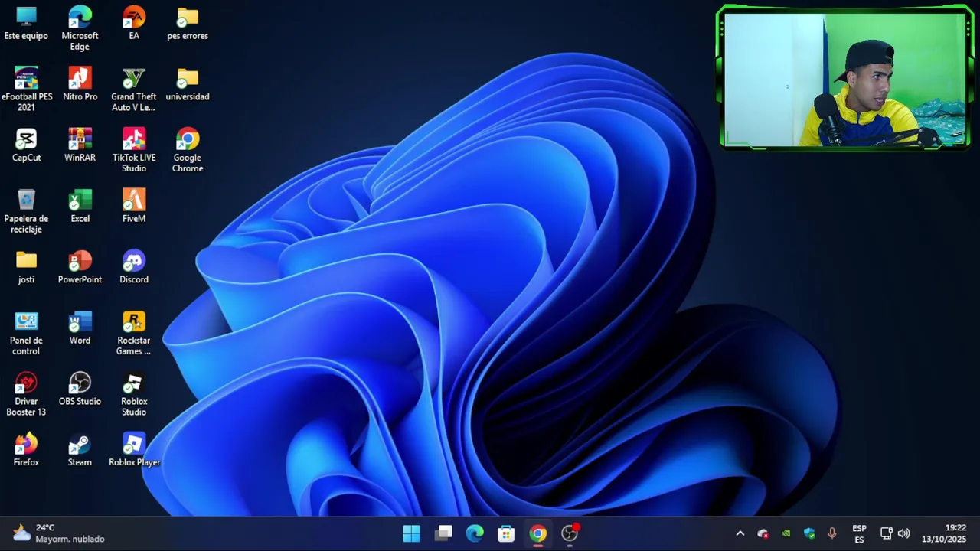Click the microphone tray icon
The image size is (980, 551).
click(x=832, y=533)
